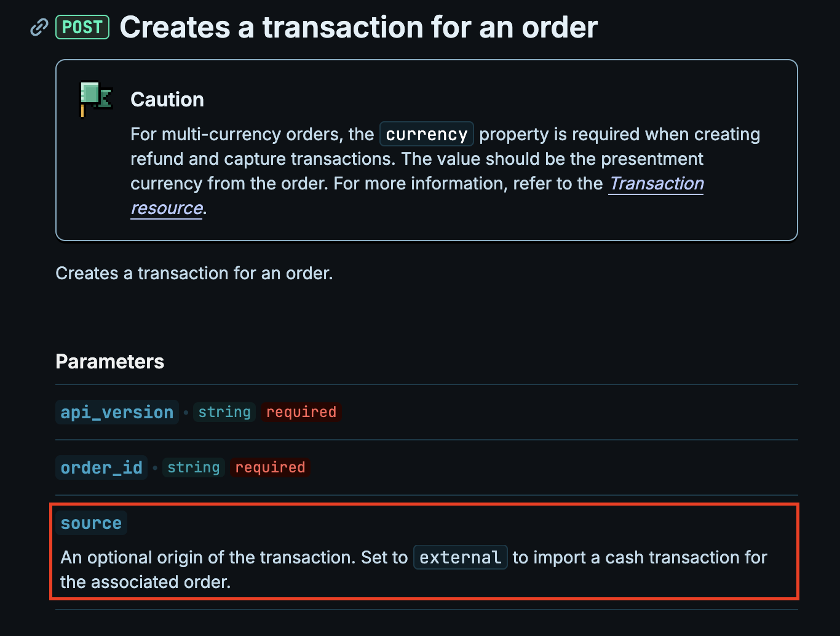Click the anchor link icon beside the heading
The image size is (840, 636).
point(39,28)
